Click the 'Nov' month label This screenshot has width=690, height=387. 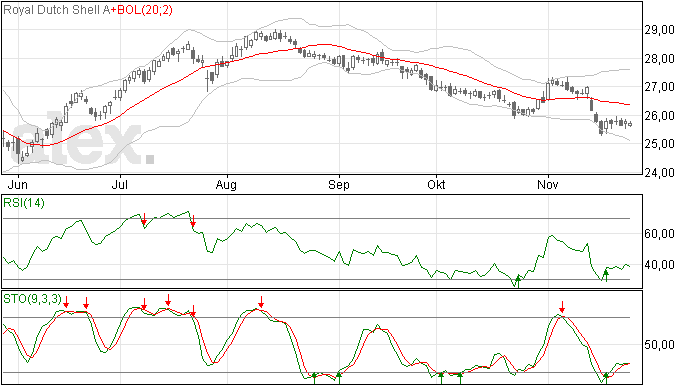547,184
